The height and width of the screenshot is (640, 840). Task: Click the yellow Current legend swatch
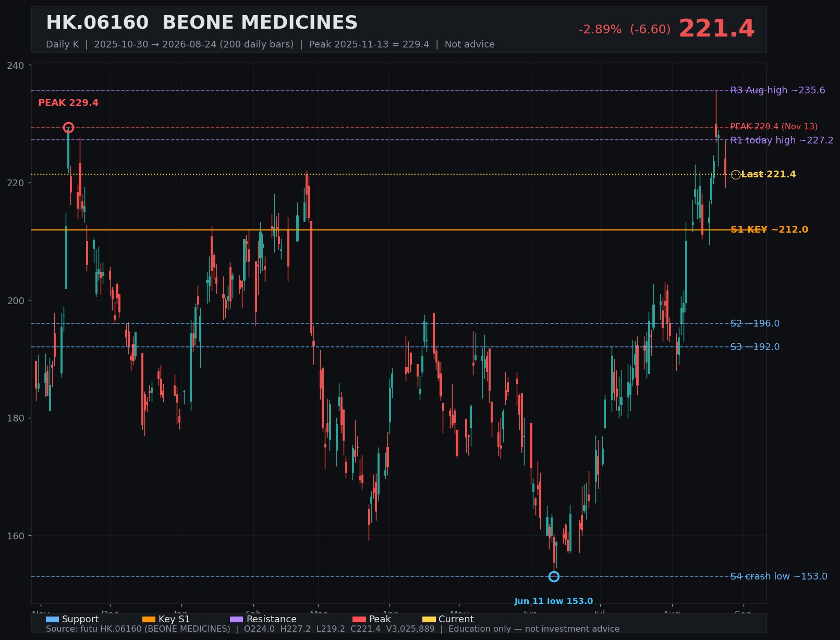[x=429, y=620]
